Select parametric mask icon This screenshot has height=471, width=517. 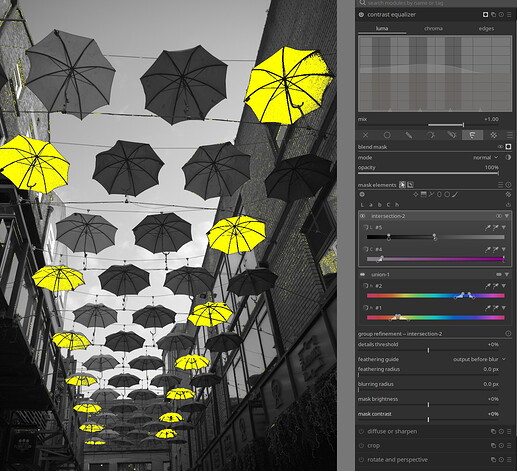430,135
